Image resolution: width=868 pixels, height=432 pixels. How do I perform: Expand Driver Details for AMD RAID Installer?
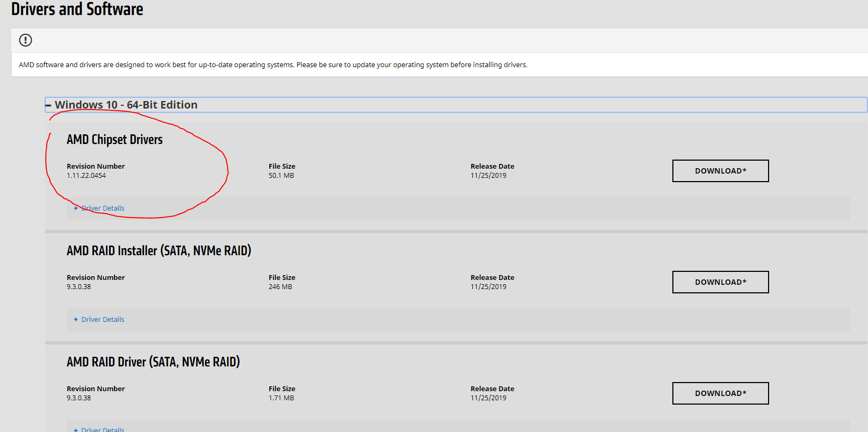(x=99, y=320)
